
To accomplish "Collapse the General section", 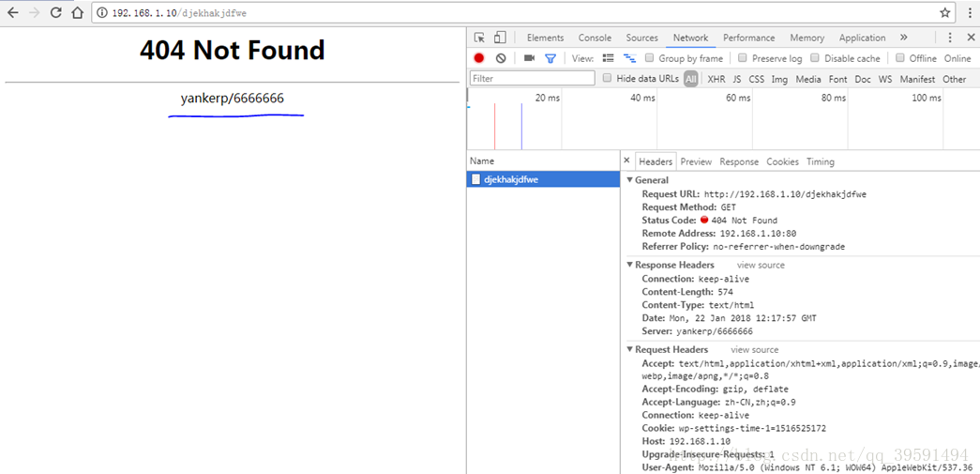I will click(629, 180).
